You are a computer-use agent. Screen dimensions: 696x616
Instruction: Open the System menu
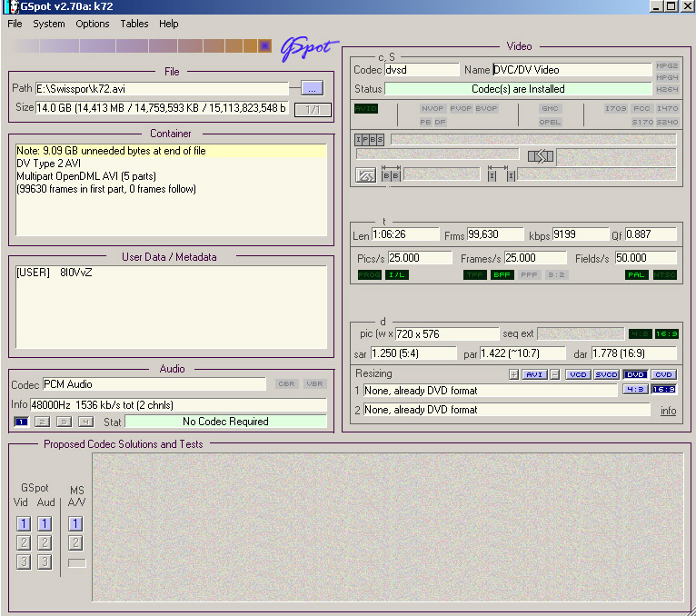(x=49, y=24)
